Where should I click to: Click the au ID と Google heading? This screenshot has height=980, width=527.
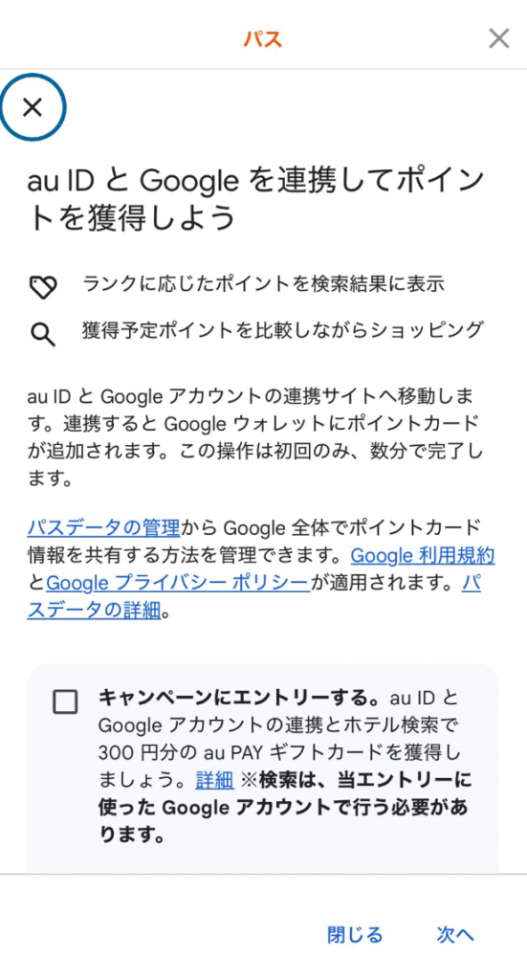click(255, 199)
